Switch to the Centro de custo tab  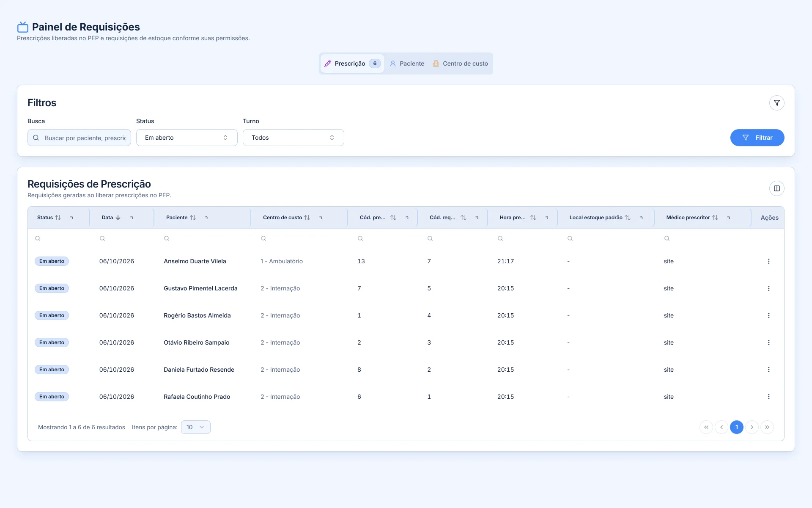click(460, 63)
